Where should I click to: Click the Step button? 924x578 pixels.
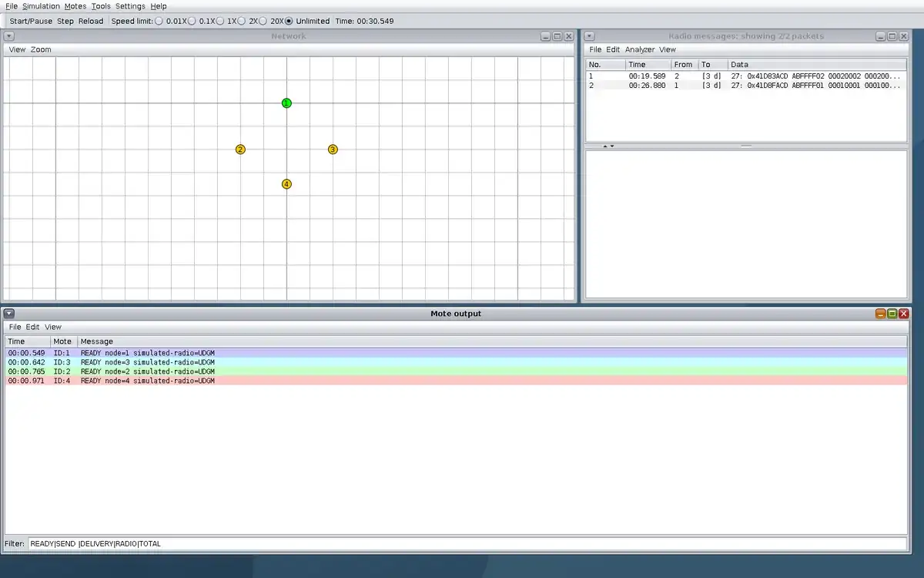pos(65,21)
